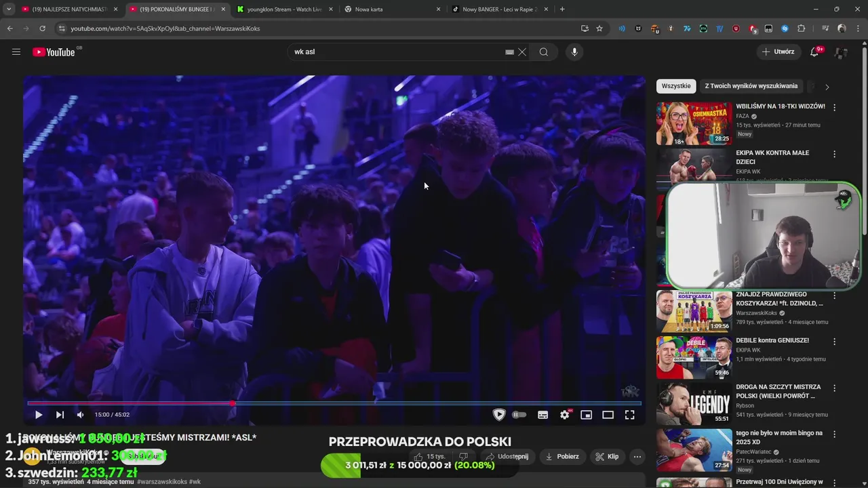Download the video with Pobierz
Image resolution: width=868 pixels, height=488 pixels.
pyautogui.click(x=563, y=457)
